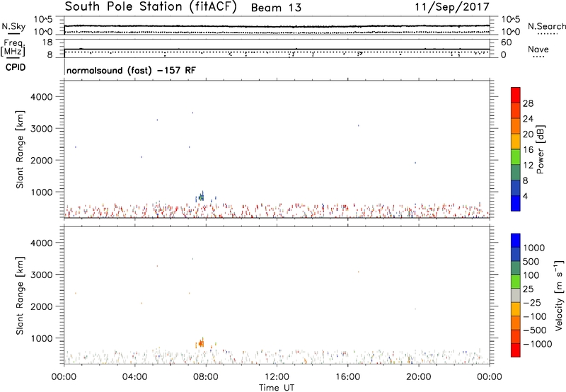The width and height of the screenshot is (566, 392).
Task: Click the "1000" Velocity colorbar tick label
Action: [534, 248]
